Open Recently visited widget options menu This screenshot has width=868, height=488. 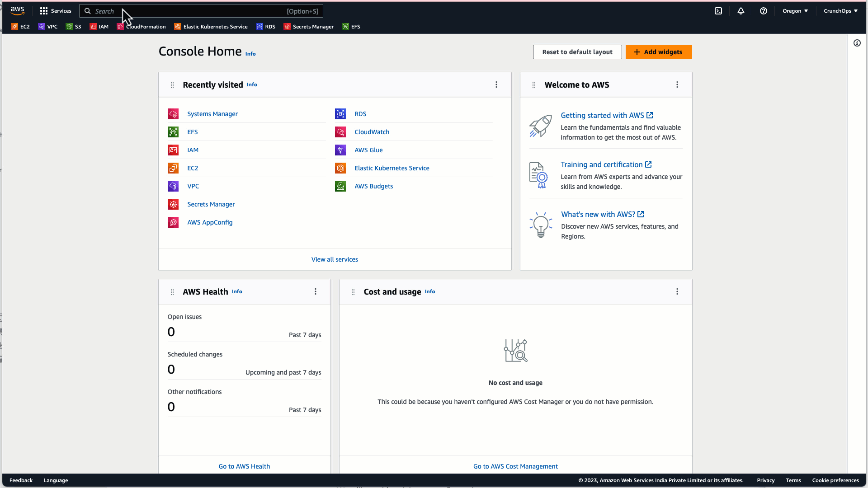coord(496,84)
